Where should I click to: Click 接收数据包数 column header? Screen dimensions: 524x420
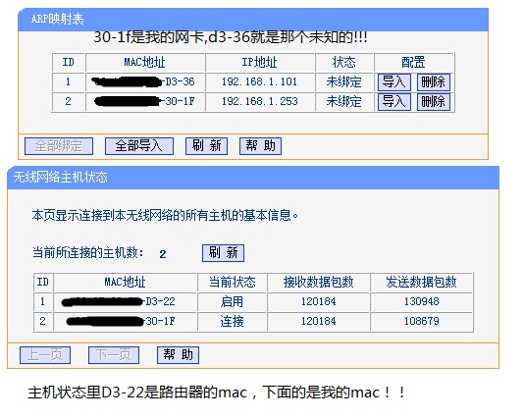coord(319,283)
